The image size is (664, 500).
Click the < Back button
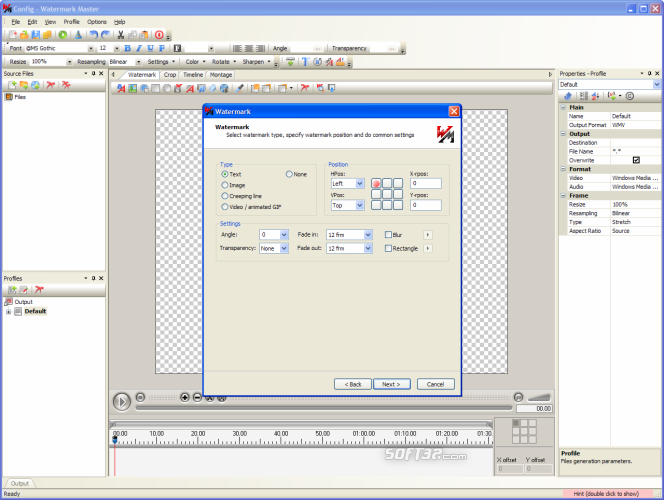[x=353, y=384]
